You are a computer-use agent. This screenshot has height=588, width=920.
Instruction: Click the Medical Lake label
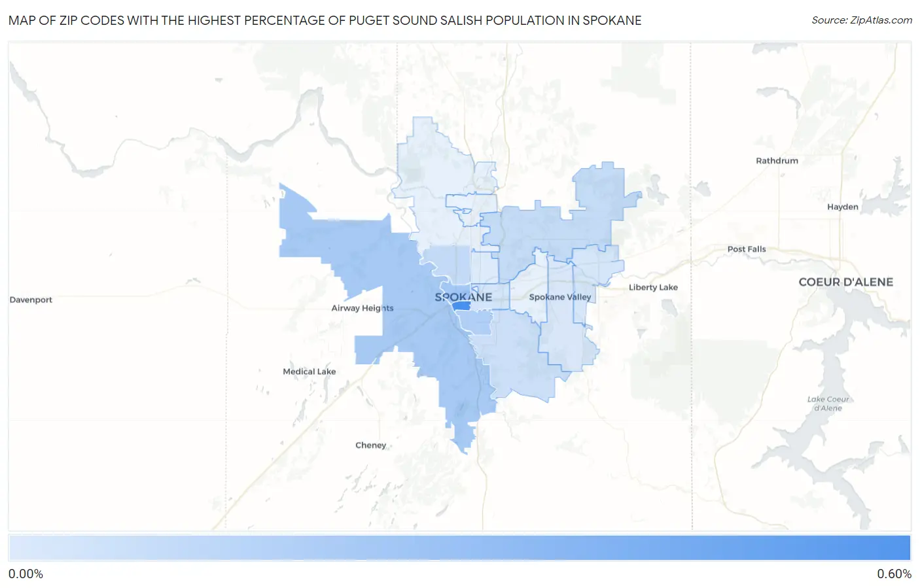pyautogui.click(x=309, y=372)
